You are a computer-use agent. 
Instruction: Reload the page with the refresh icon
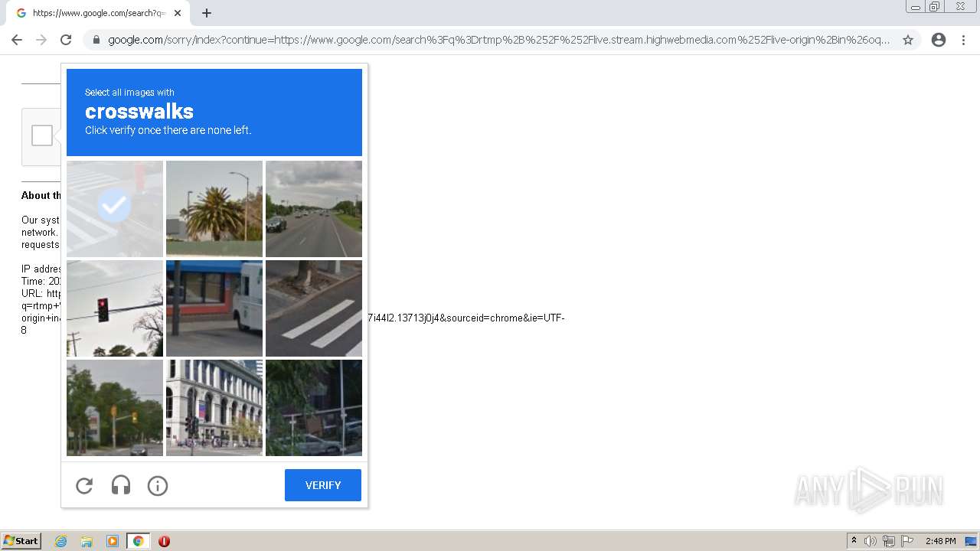click(66, 40)
